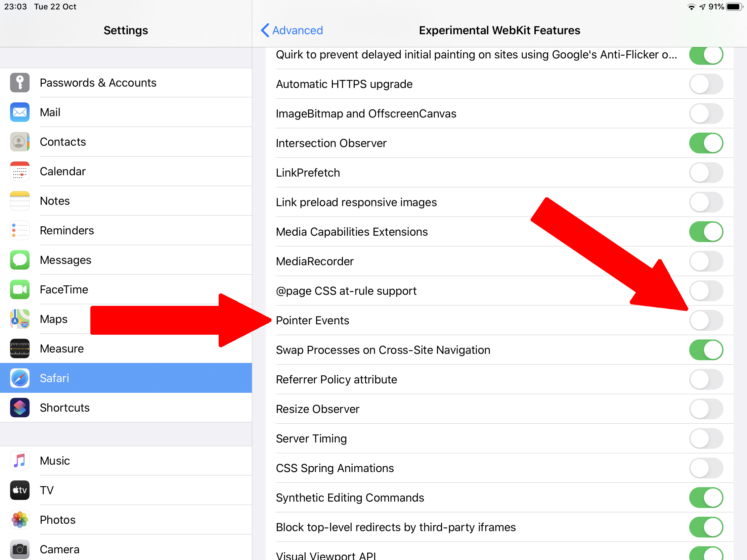Screen dimensions: 747x560
Task: Open the Shortcuts app icon
Action: (19, 408)
